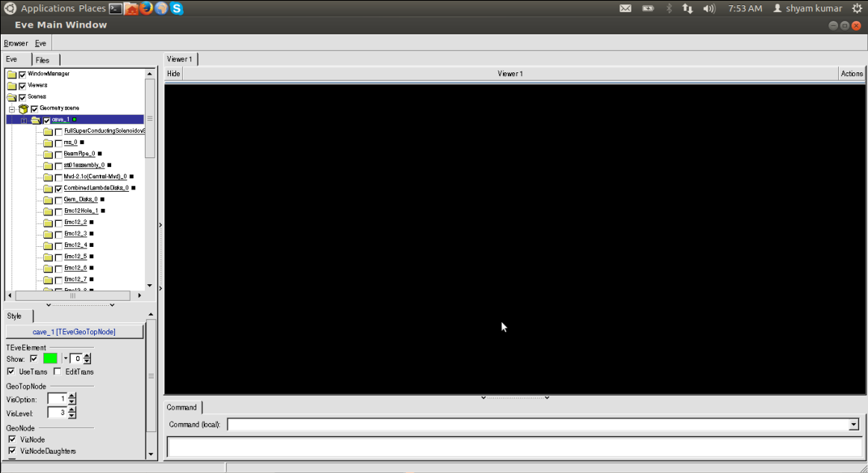
Task: Click the Emc12Hole_1 folder icon
Action: [48, 211]
